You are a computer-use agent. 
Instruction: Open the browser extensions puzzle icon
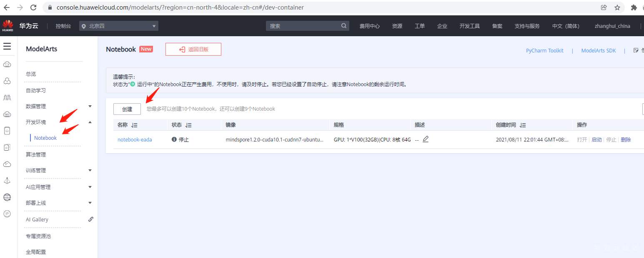(634, 7)
